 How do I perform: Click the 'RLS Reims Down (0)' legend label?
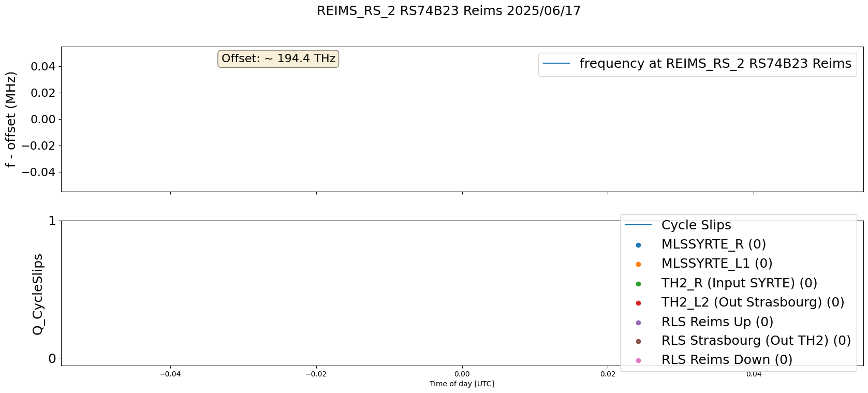727,360
